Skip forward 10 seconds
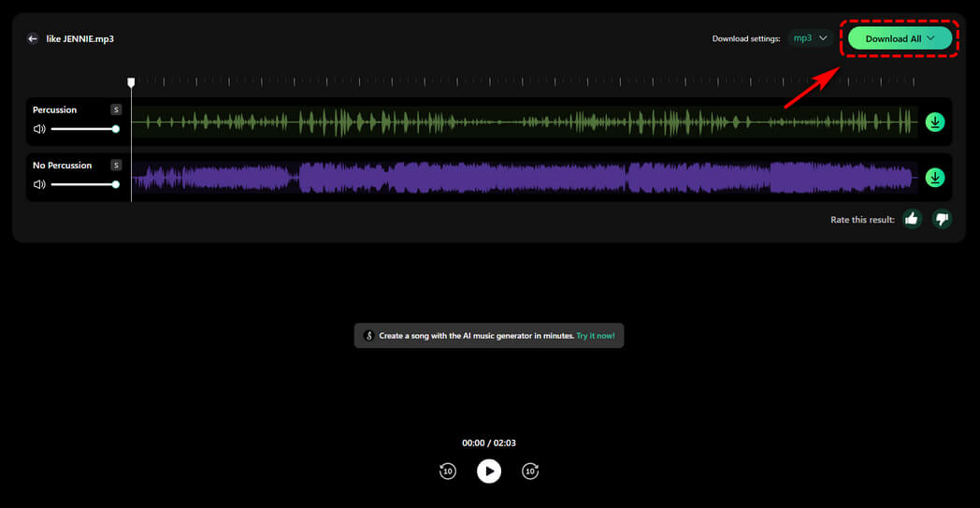 click(530, 471)
